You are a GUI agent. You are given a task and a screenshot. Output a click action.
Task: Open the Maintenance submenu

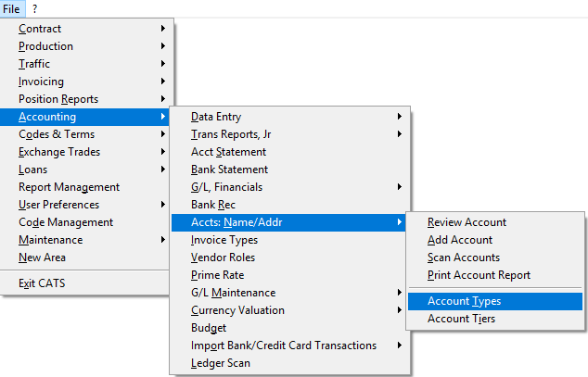pos(86,240)
